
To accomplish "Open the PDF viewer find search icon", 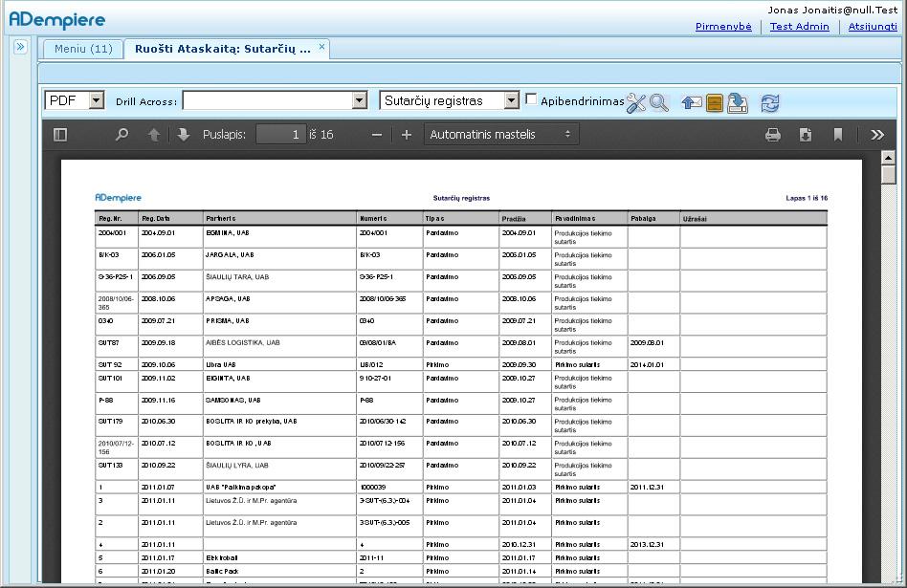I will 122,135.
